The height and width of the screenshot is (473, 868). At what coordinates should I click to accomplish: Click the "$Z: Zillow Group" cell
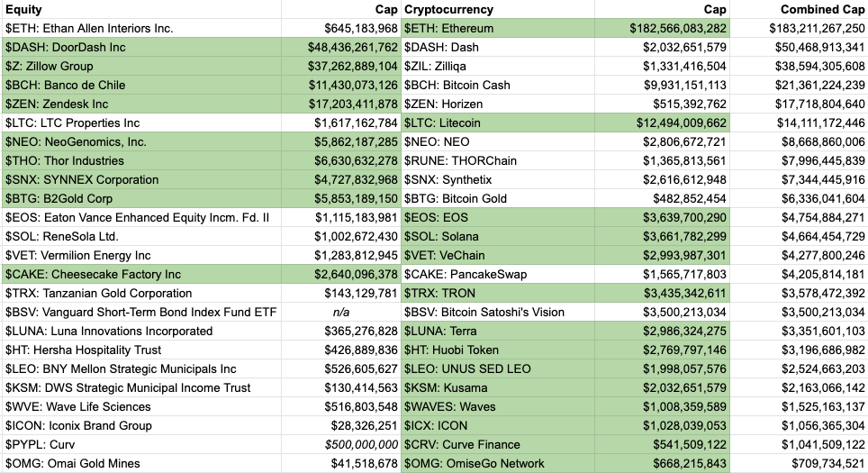pos(141,66)
